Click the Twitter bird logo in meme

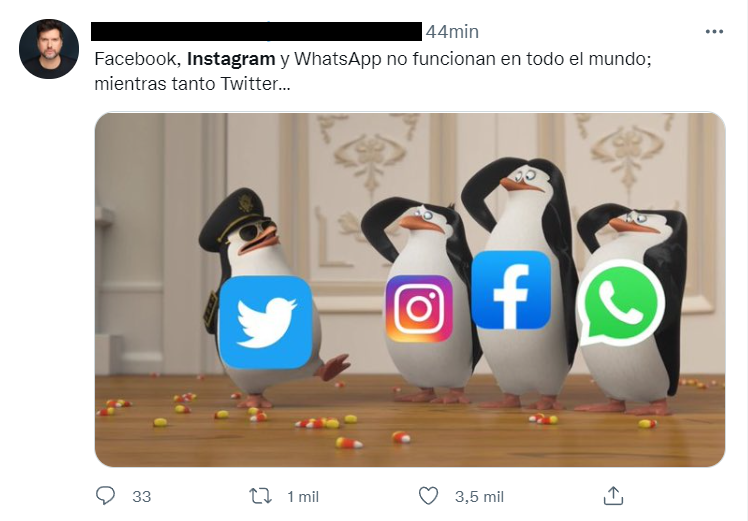266,322
